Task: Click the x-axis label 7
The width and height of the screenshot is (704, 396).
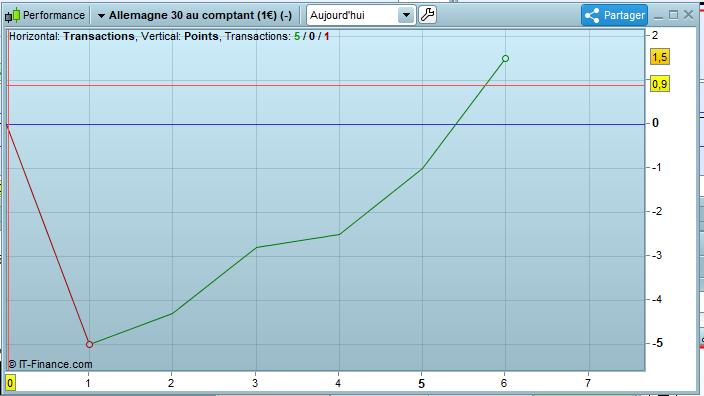Action: pos(588,383)
